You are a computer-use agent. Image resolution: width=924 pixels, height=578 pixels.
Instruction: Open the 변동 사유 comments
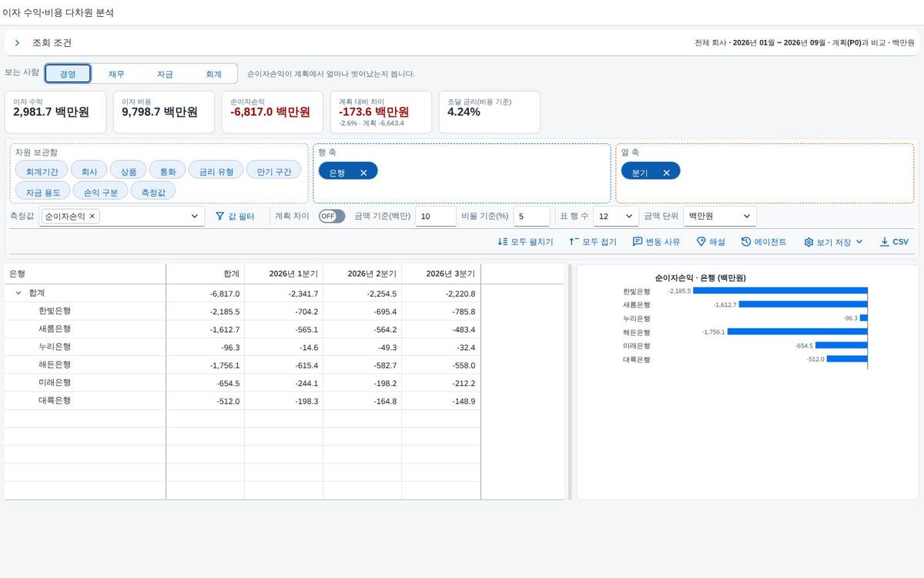[x=656, y=242]
